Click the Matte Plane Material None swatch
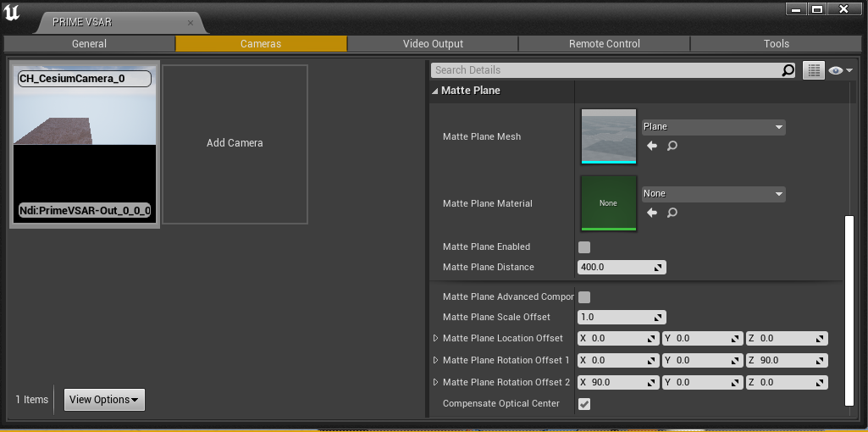This screenshot has height=432, width=868. 608,203
